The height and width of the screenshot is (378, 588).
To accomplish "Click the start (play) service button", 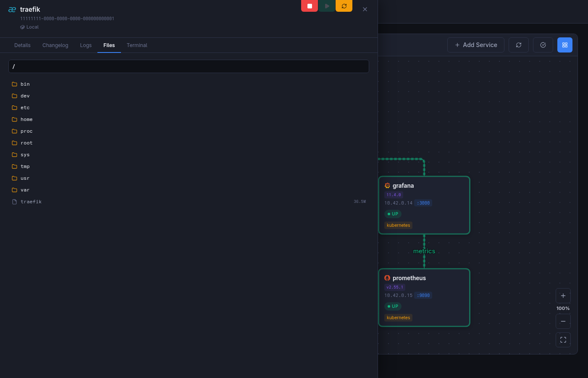I will [x=327, y=6].
